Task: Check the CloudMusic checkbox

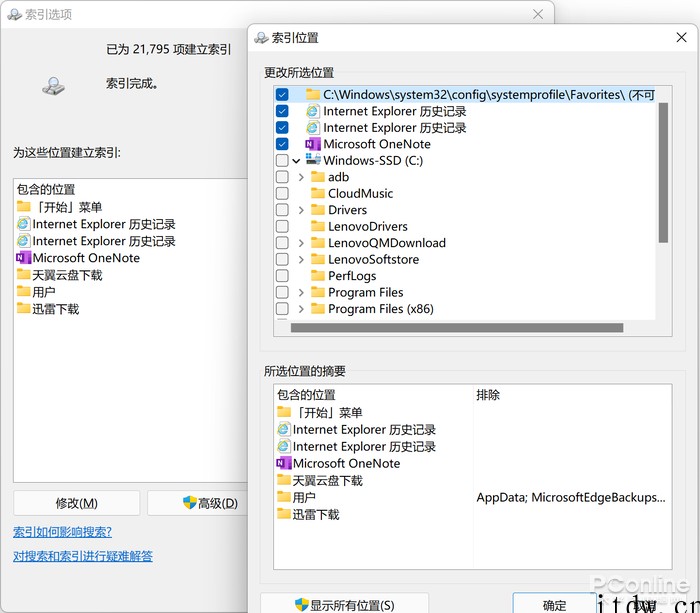Action: pyautogui.click(x=282, y=193)
